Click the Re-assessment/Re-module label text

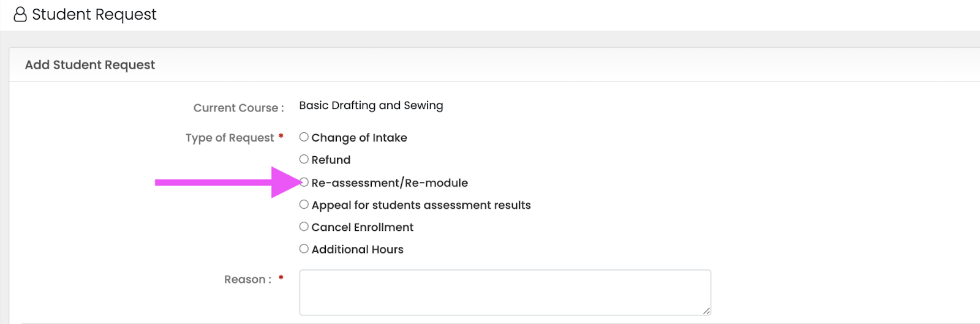click(x=390, y=183)
